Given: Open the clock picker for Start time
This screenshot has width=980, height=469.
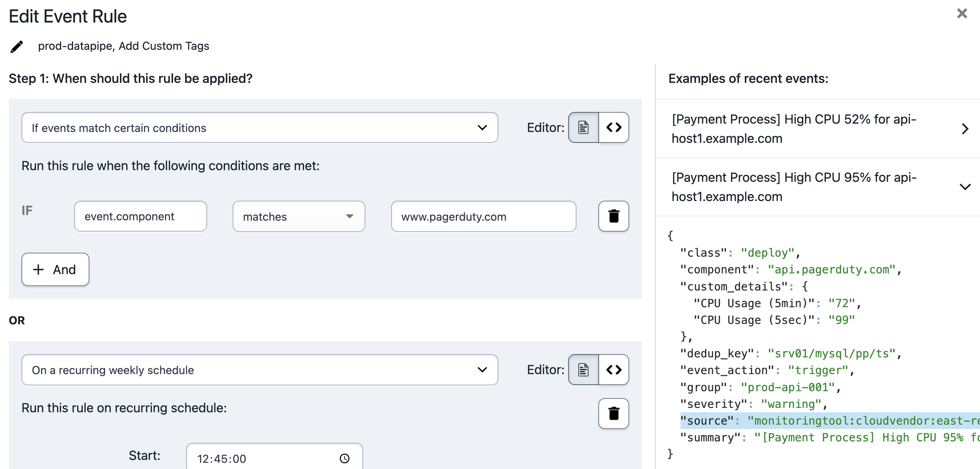Looking at the screenshot, I should click(345, 458).
